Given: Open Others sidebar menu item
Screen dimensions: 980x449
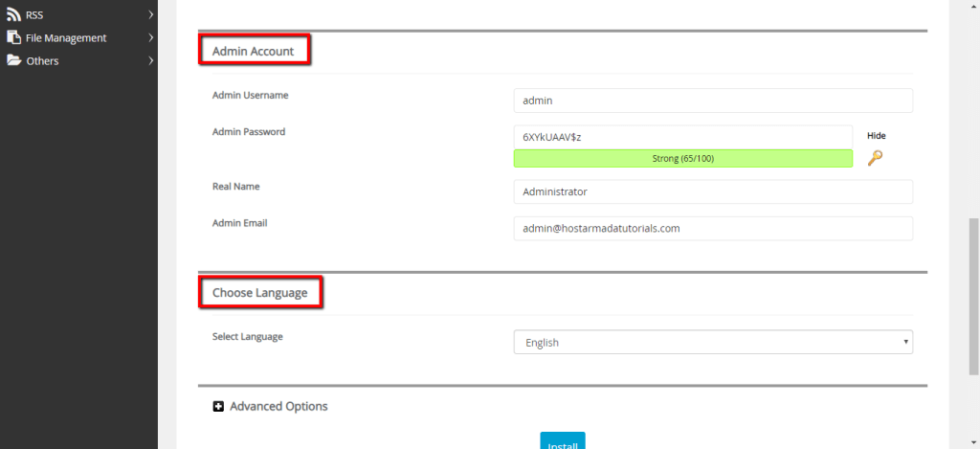Looking at the screenshot, I should coord(78,60).
